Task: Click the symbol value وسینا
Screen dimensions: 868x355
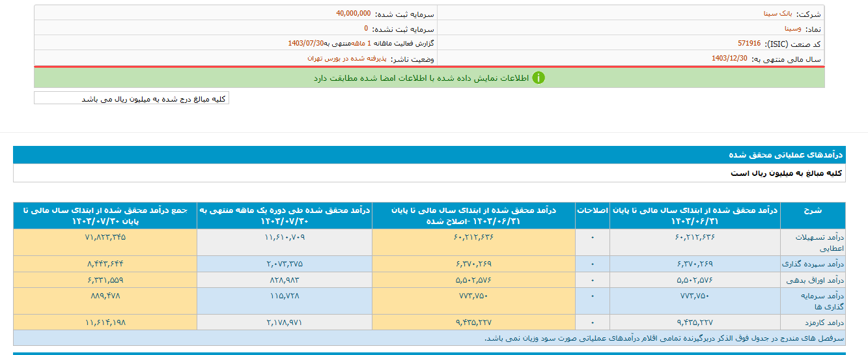Action: [792, 29]
